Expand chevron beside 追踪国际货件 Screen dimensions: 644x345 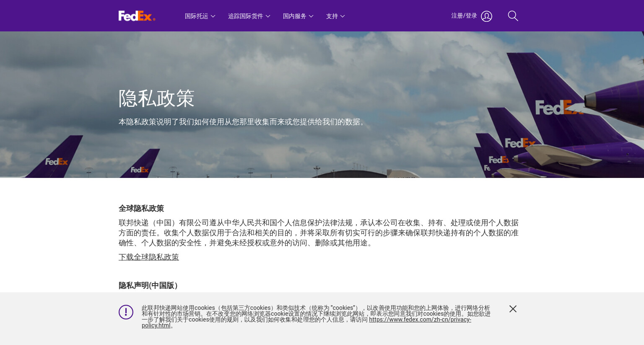click(x=268, y=16)
